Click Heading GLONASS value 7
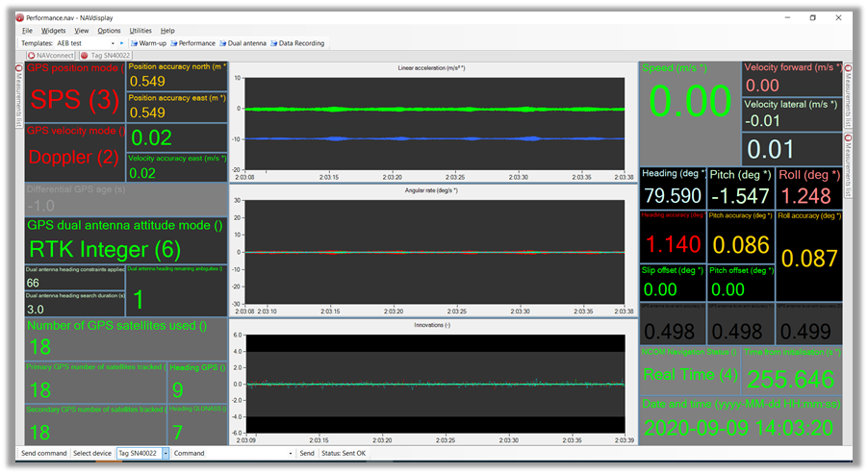 click(178, 433)
